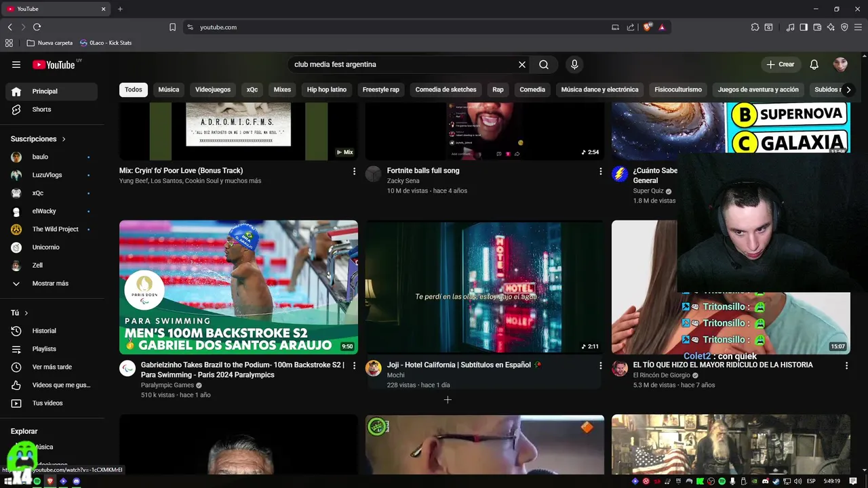Open the Zell channel subscription
The width and height of the screenshot is (868, 488).
pos(52,266)
